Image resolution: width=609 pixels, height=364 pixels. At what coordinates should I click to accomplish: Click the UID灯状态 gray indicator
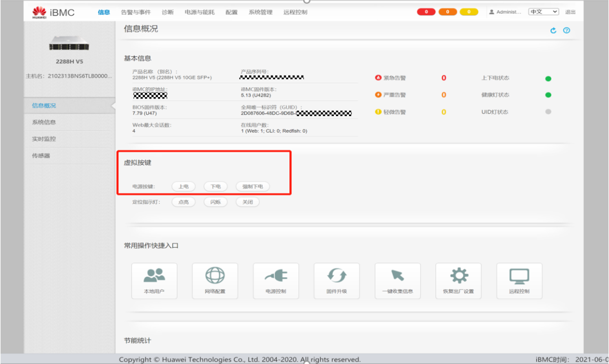point(548,112)
